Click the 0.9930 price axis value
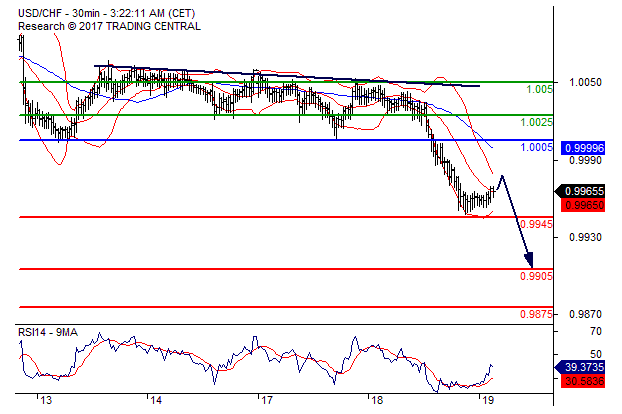Image resolution: width=622 pixels, height=414 pixels. (x=585, y=238)
